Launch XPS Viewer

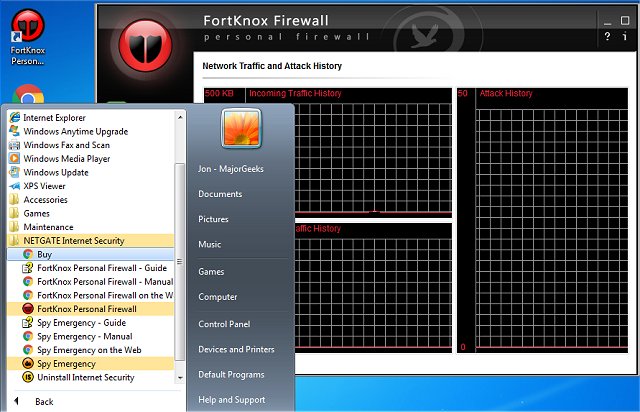pyautogui.click(x=90, y=186)
